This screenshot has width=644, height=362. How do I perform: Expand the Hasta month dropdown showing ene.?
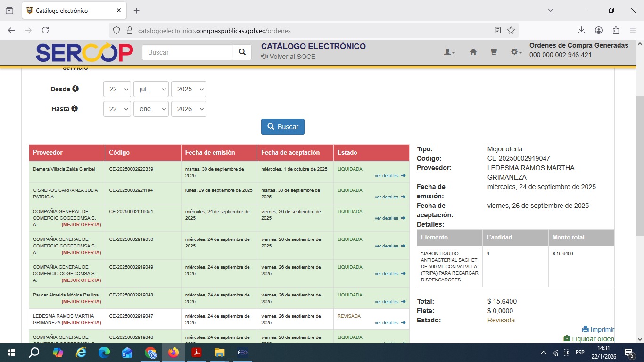coord(151,109)
